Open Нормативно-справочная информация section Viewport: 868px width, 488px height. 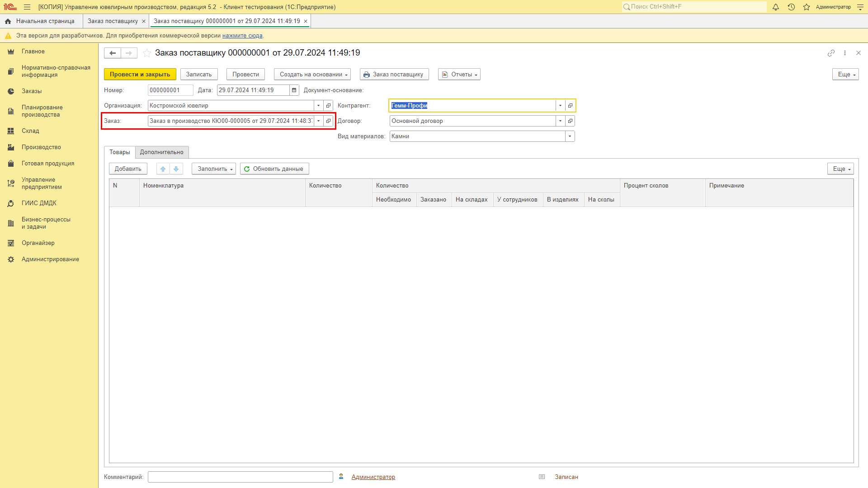(x=56, y=71)
